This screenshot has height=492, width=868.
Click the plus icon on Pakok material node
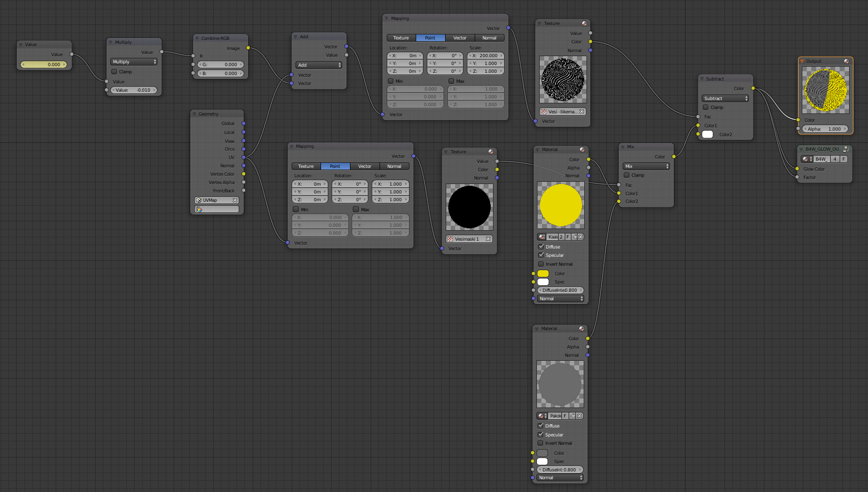[x=572, y=416]
